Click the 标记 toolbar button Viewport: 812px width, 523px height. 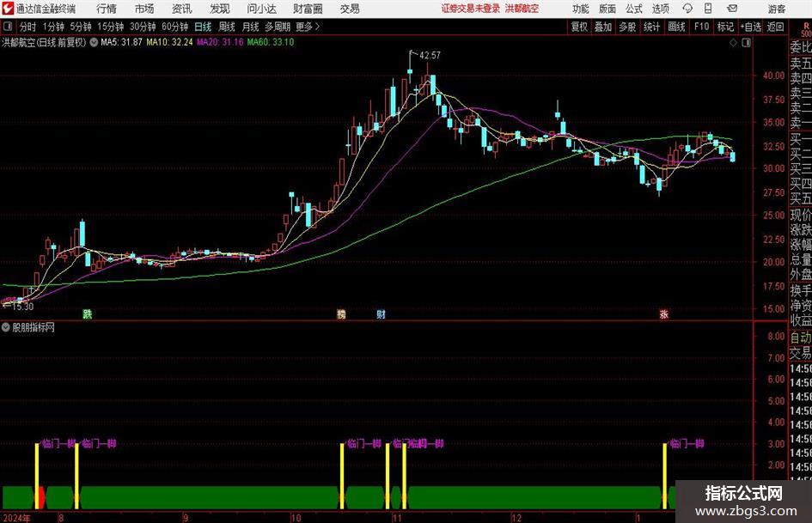pyautogui.click(x=725, y=27)
